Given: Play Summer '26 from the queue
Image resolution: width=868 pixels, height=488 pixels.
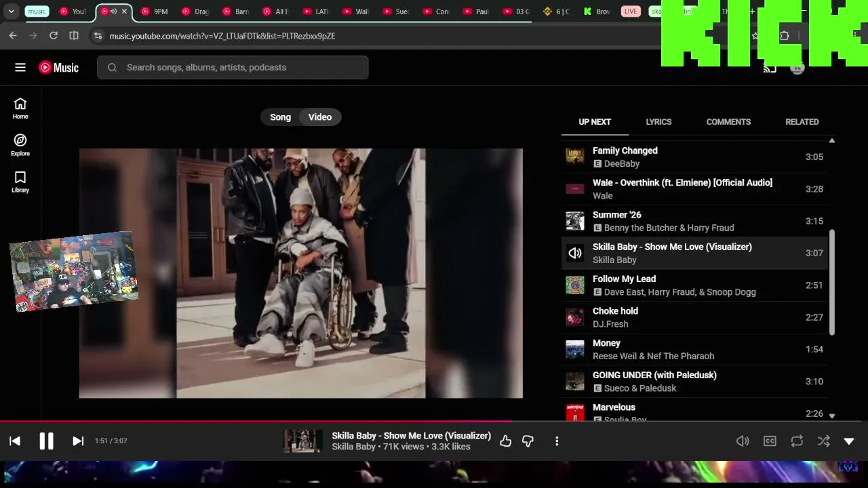Looking at the screenshot, I should point(695,221).
